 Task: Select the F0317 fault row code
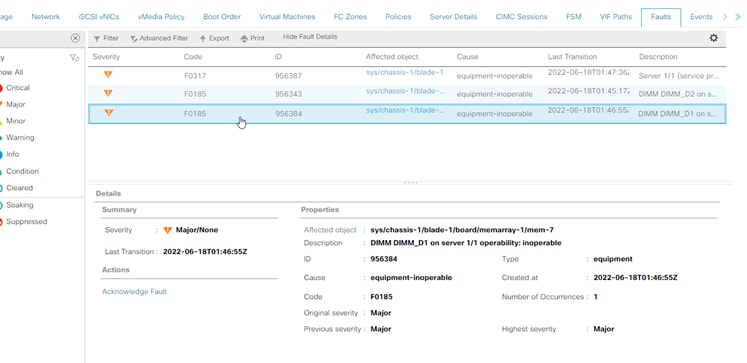coord(195,76)
